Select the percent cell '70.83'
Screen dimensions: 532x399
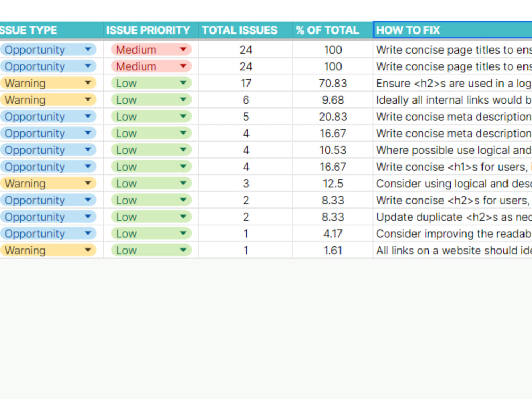click(332, 83)
